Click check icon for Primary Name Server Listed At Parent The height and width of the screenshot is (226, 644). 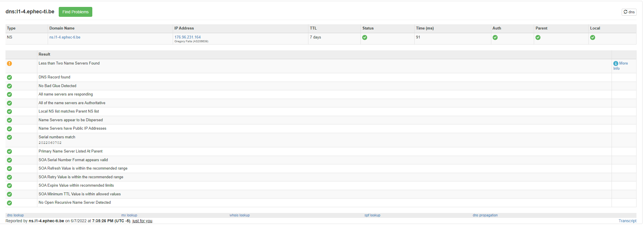point(10,151)
